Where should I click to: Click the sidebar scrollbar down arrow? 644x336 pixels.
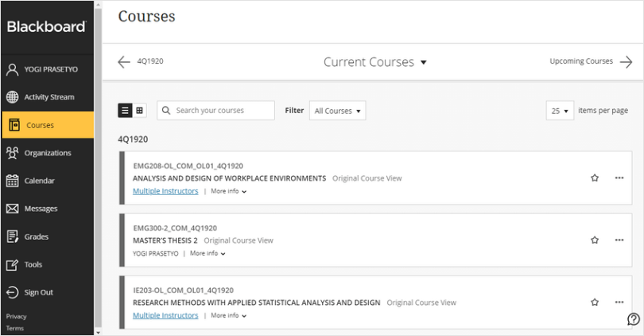98,332
